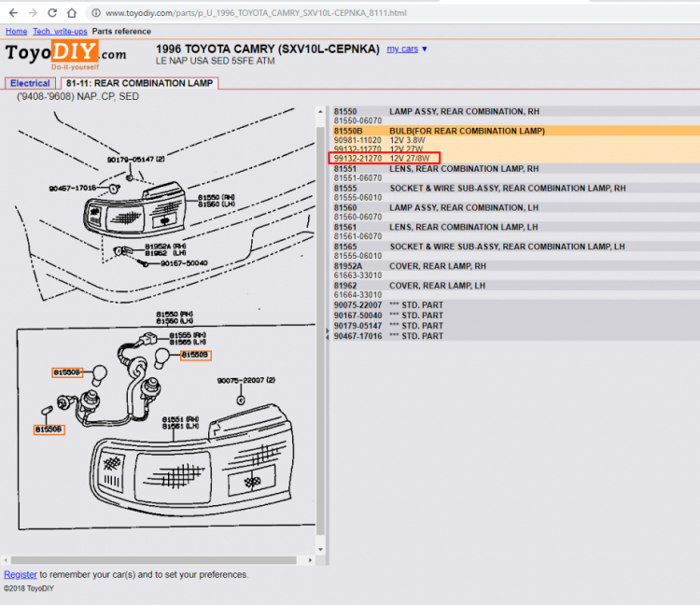Click 81952A (RH) 81962 (LH) diagram callout
This screenshot has height=605, width=700.
coord(165,249)
